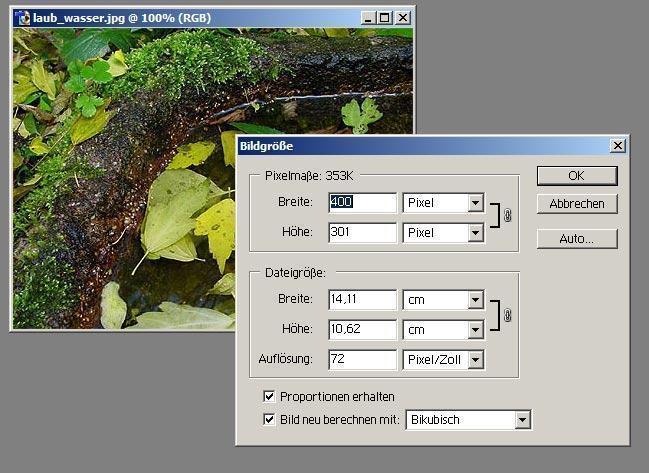Click the Auto... button

point(577,239)
